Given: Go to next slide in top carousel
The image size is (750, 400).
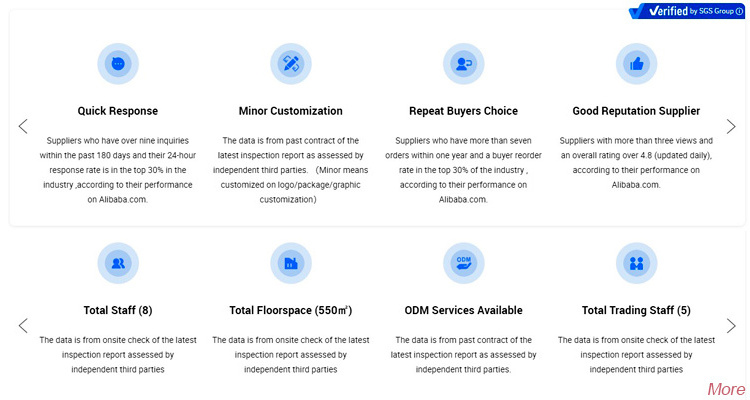Looking at the screenshot, I should pos(731,126).
